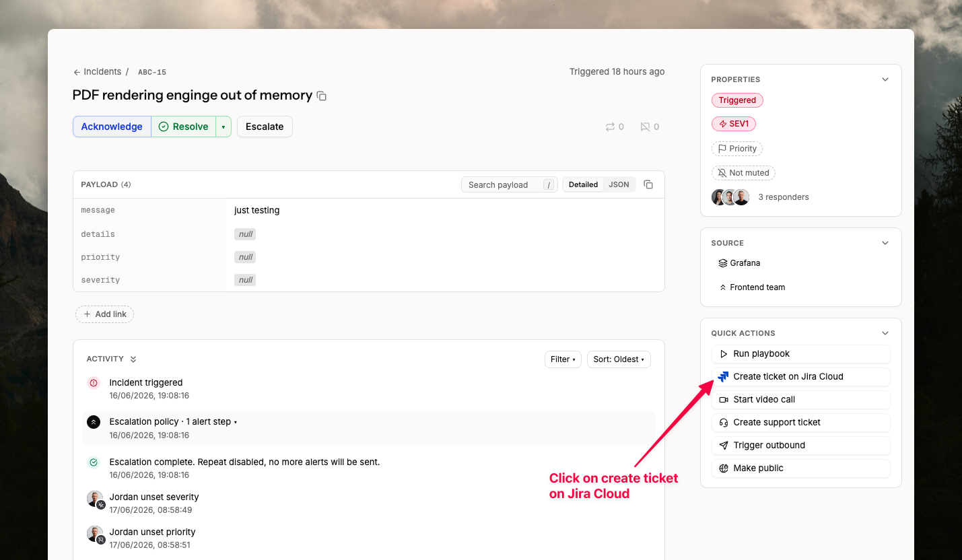Go back to Incidents breadcrumb
Screen dimensions: 962x560
click(102, 72)
